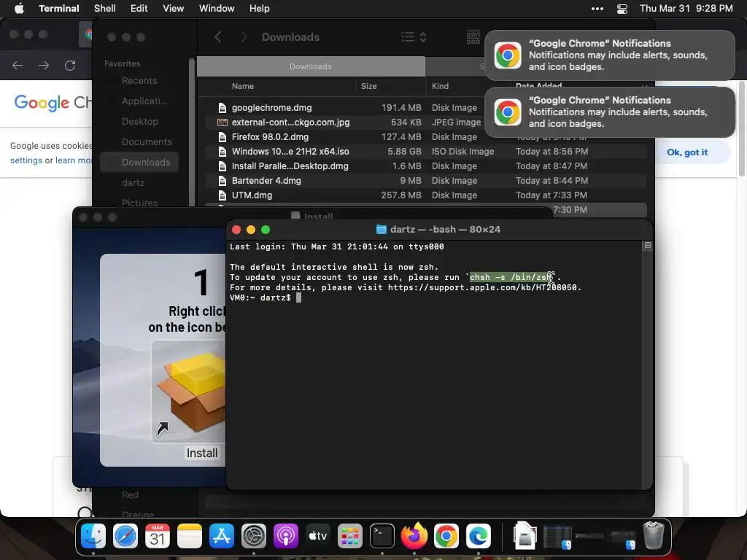Open the View menu
Screen dimensions: 747x560
[x=173, y=8]
